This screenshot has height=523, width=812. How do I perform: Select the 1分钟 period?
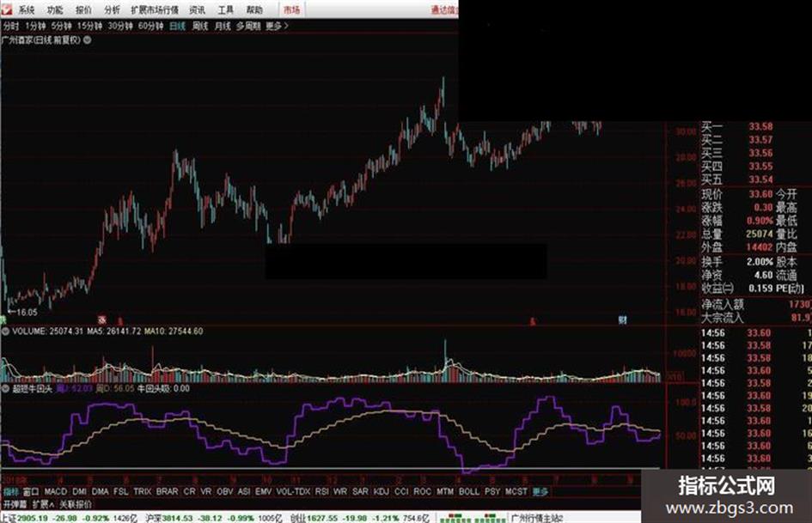[35, 26]
